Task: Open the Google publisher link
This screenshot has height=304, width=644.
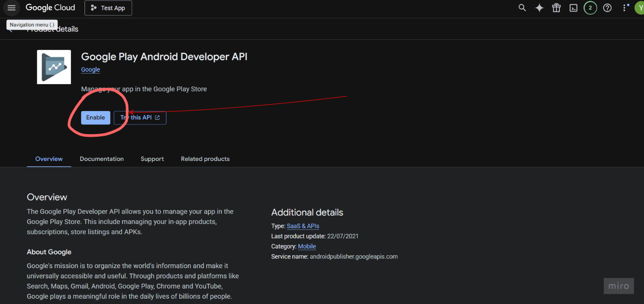Action: point(90,69)
